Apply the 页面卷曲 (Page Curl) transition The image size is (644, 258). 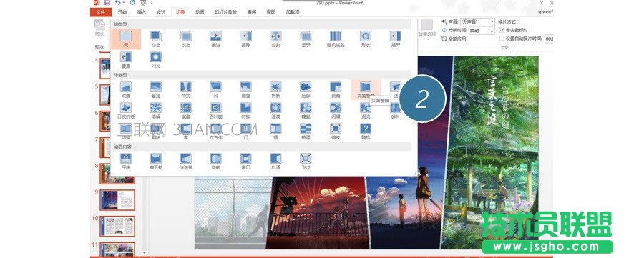(366, 90)
